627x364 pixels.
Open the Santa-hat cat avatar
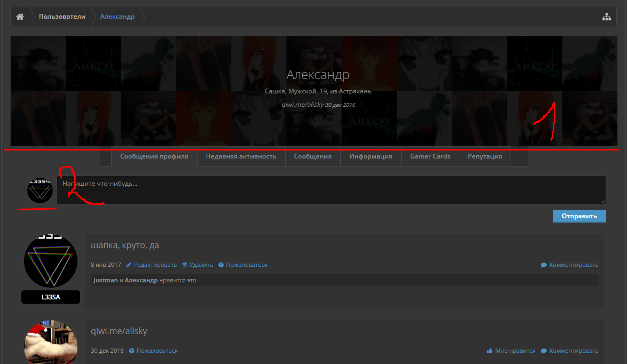[51, 342]
